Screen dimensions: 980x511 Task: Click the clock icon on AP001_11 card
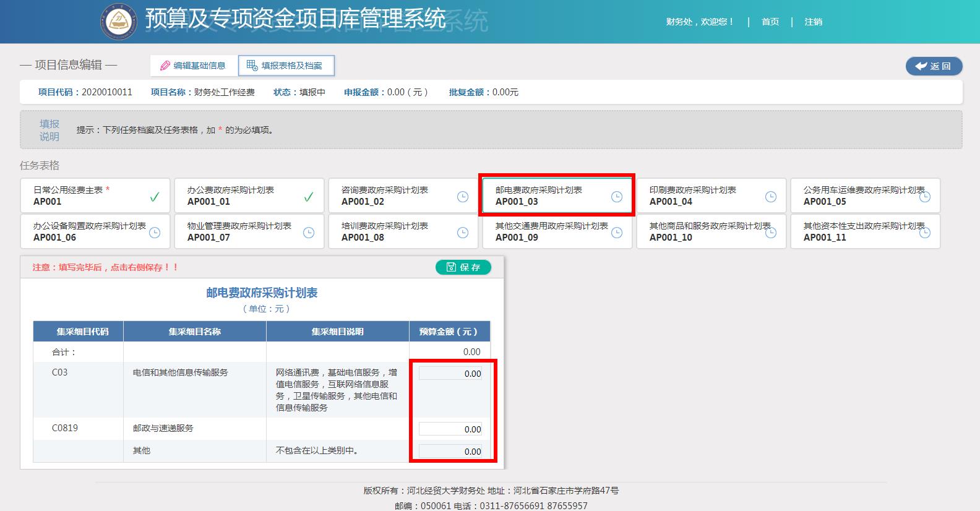tap(925, 233)
